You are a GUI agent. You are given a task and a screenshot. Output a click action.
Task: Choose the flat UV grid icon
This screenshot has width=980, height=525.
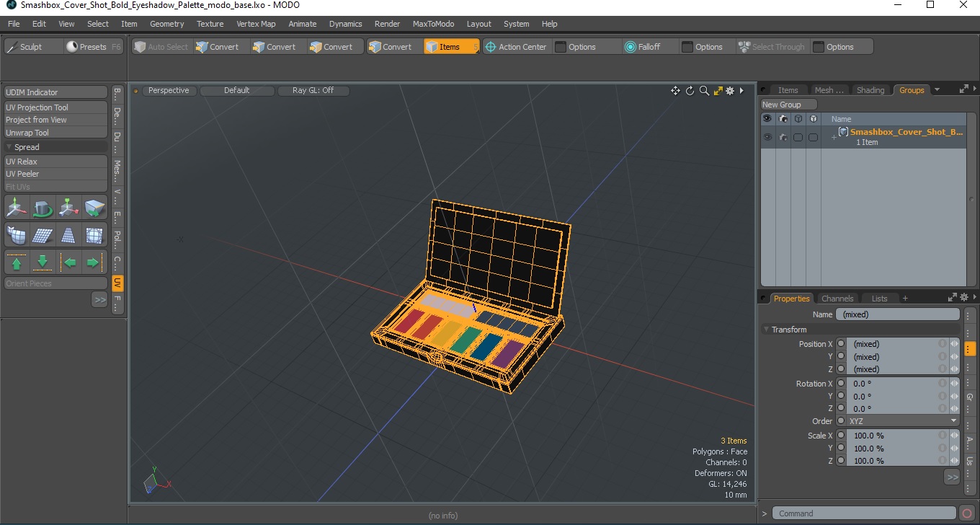(x=43, y=235)
